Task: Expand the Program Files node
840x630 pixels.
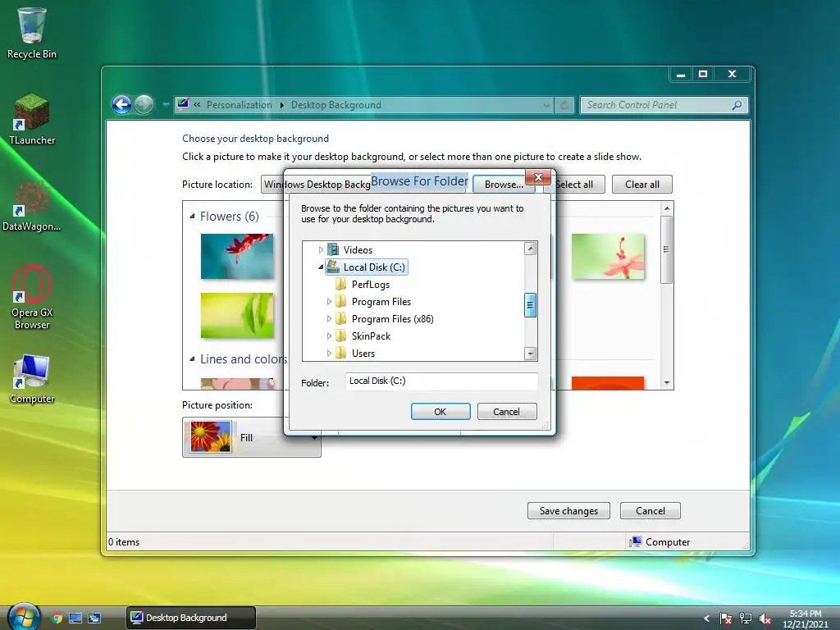Action: tap(329, 302)
